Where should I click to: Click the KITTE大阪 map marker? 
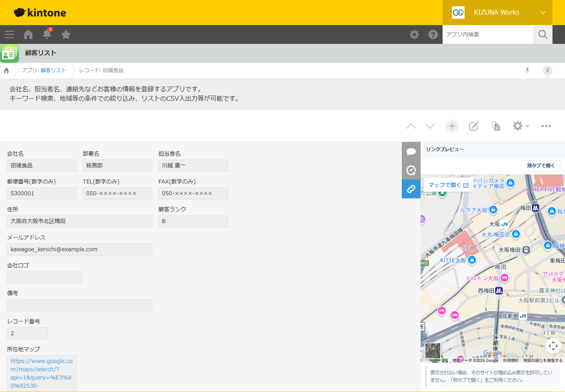[x=472, y=260]
